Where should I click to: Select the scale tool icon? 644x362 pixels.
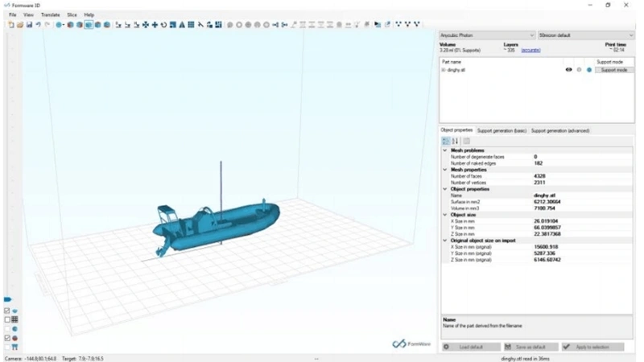(x=173, y=25)
